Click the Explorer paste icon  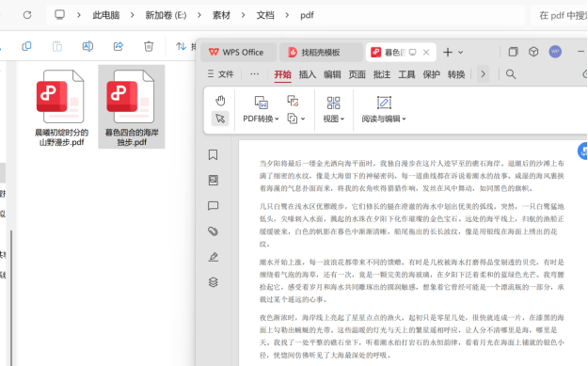click(x=57, y=46)
